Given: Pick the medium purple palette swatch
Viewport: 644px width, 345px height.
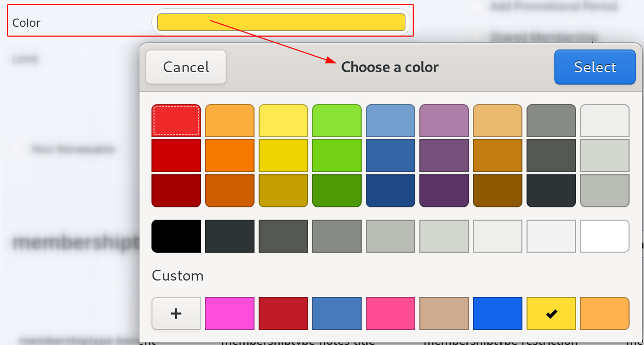Looking at the screenshot, I should coord(444,156).
